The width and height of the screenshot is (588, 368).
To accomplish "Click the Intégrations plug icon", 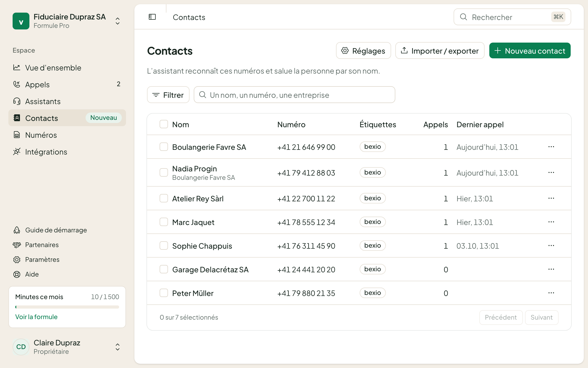I will [x=17, y=152].
